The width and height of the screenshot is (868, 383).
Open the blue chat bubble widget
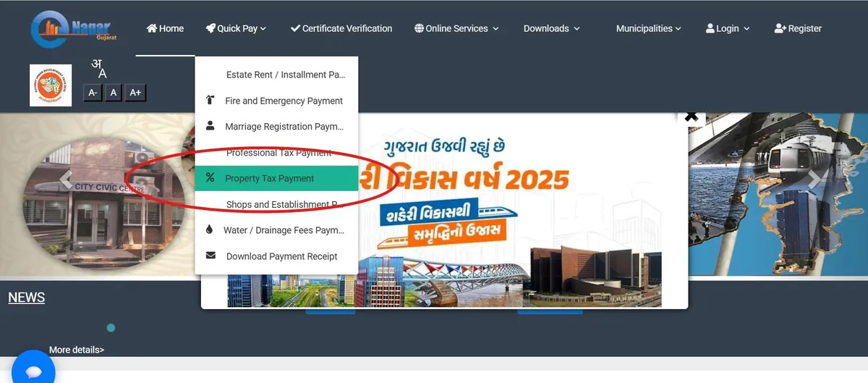[x=33, y=371]
